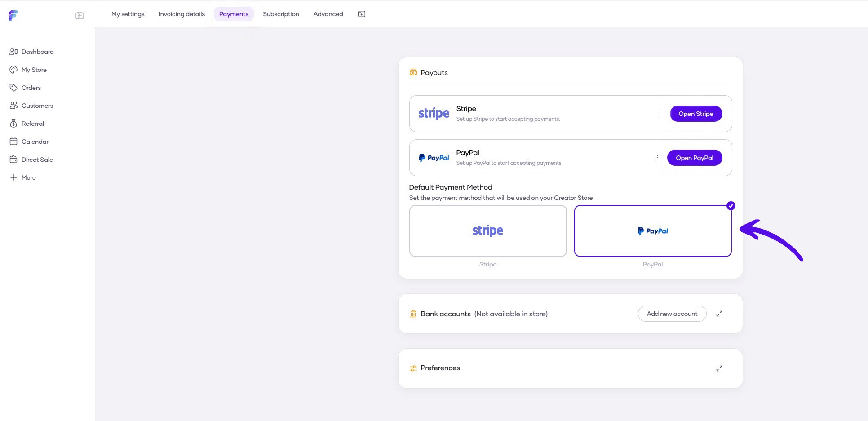Click the More plus icon
868x421 pixels.
[13, 177]
